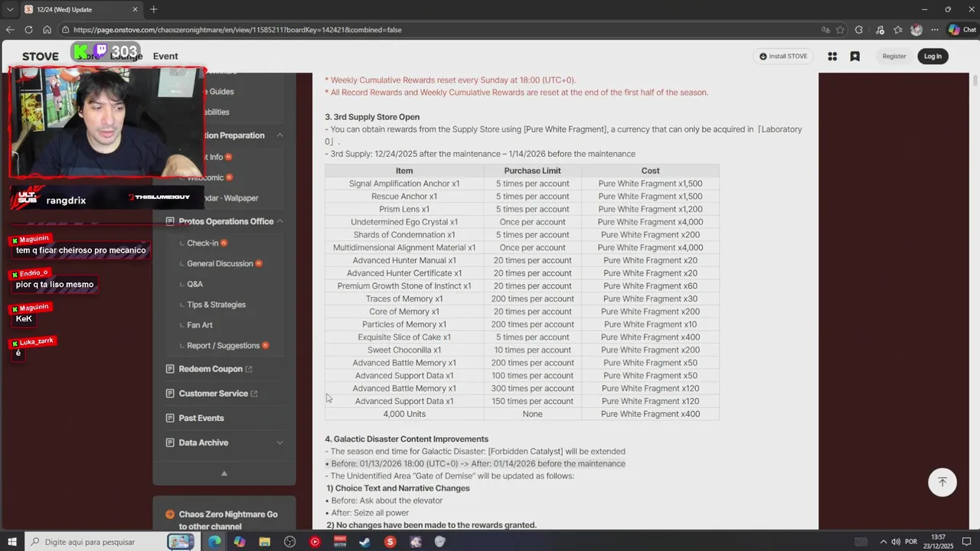The height and width of the screenshot is (551, 980).
Task: Open the STOVE bookmark star icon
Action: coord(855,56)
